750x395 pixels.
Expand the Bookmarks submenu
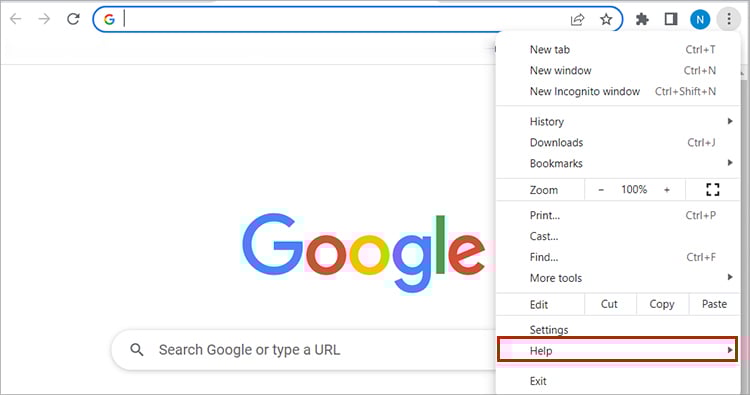[618, 163]
